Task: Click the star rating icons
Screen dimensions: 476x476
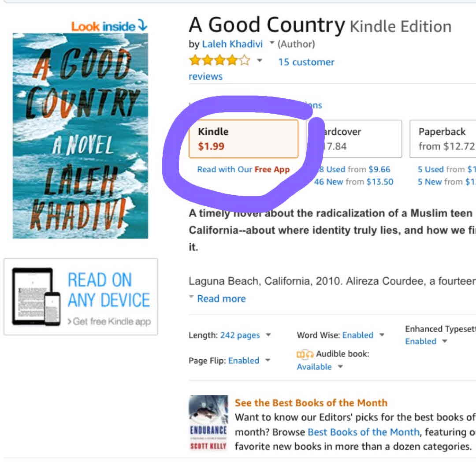Action: point(219,61)
